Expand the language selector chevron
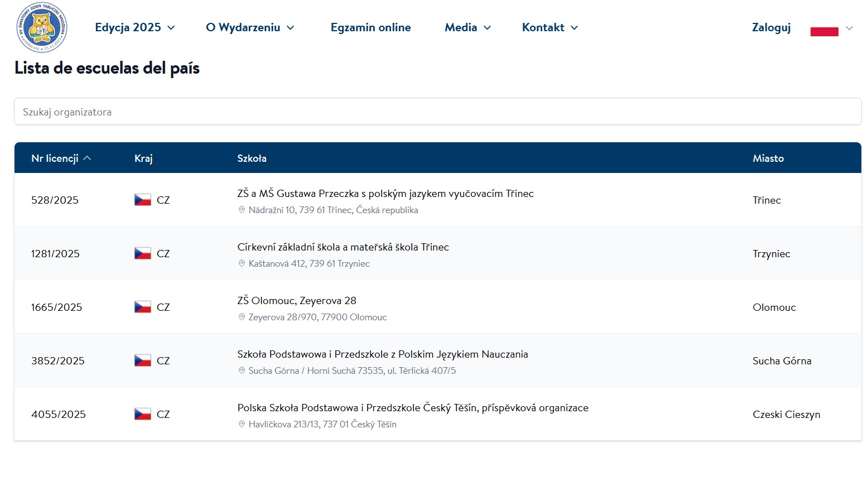868x491 pixels. (x=849, y=28)
